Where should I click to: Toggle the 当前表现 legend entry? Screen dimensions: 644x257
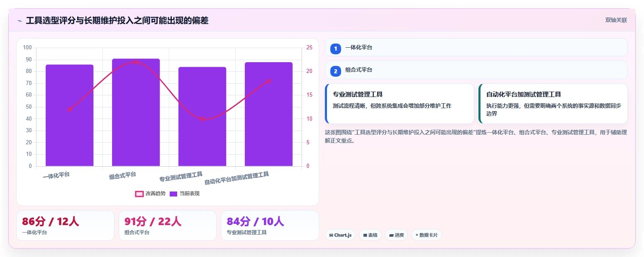[185, 194]
